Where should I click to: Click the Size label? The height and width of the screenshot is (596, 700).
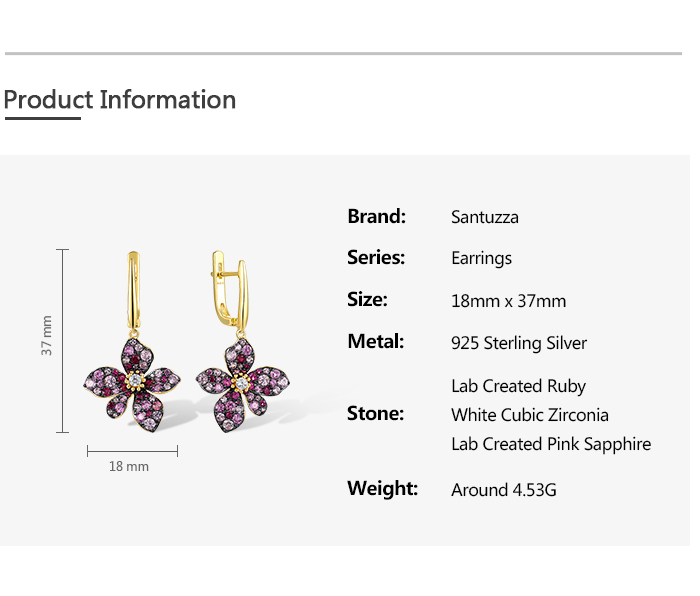pyautogui.click(x=367, y=300)
